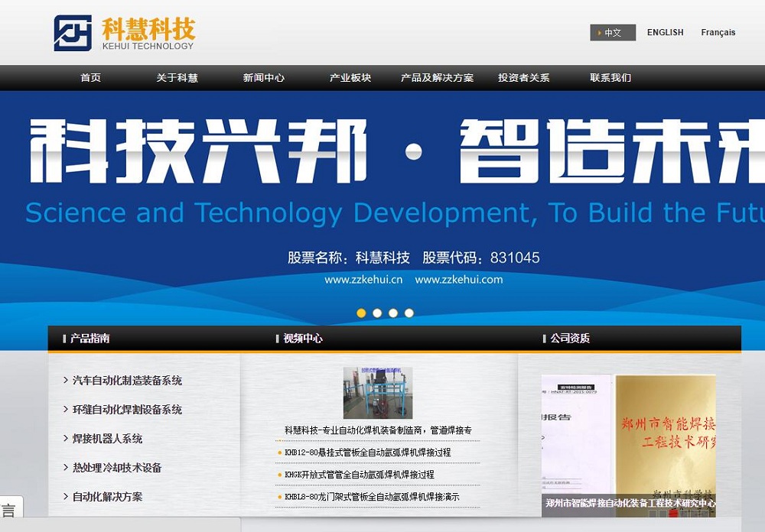Click chevron beside 自动化解决方案
This screenshot has width=765, height=532.
click(x=65, y=496)
